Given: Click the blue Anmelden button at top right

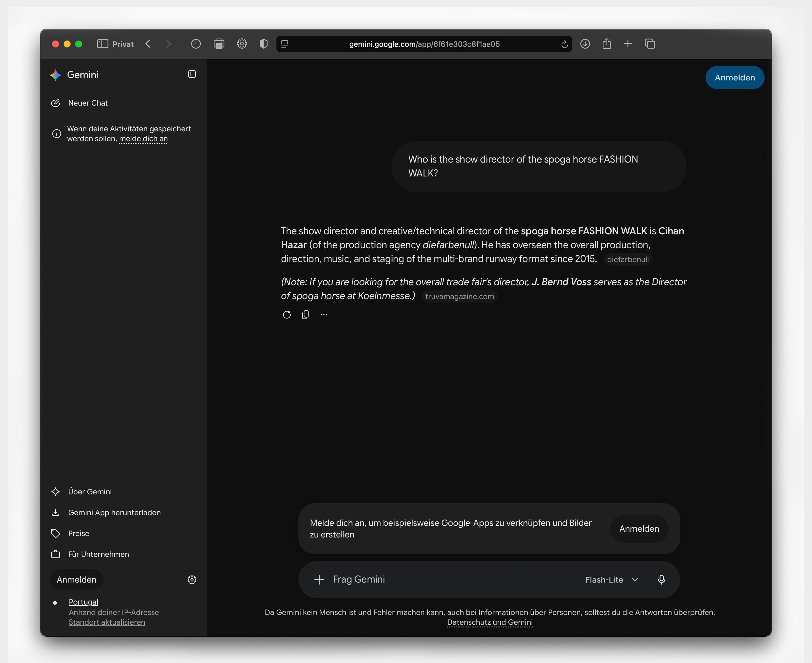Looking at the screenshot, I should click(735, 78).
